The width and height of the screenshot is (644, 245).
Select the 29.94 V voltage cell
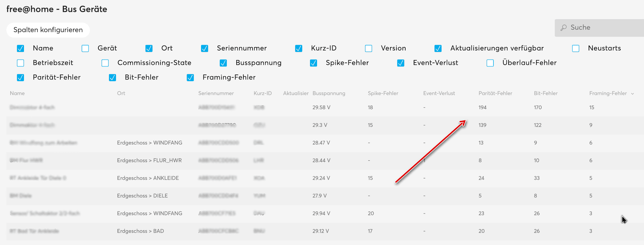point(321,213)
